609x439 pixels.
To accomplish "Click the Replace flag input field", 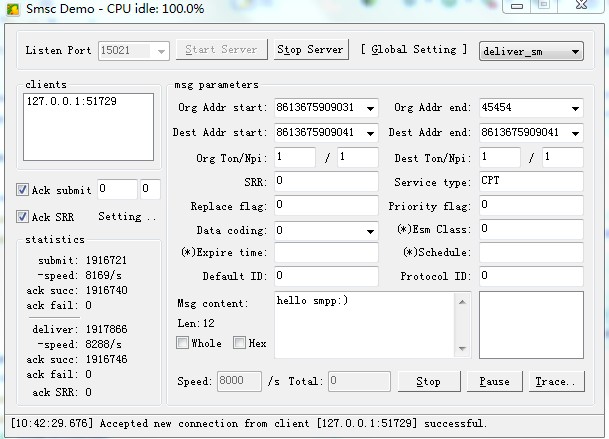I will tap(326, 205).
